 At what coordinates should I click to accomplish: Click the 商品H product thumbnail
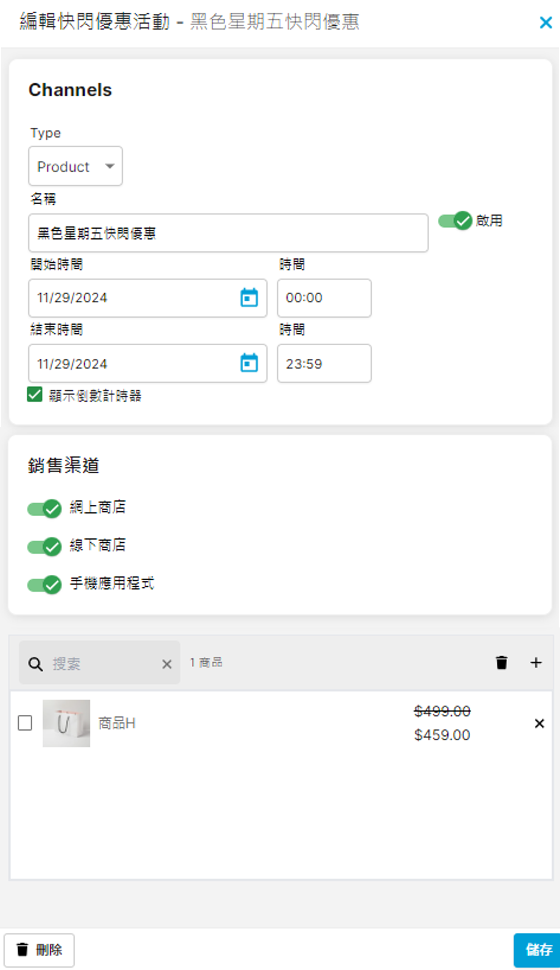pyautogui.click(x=66, y=723)
